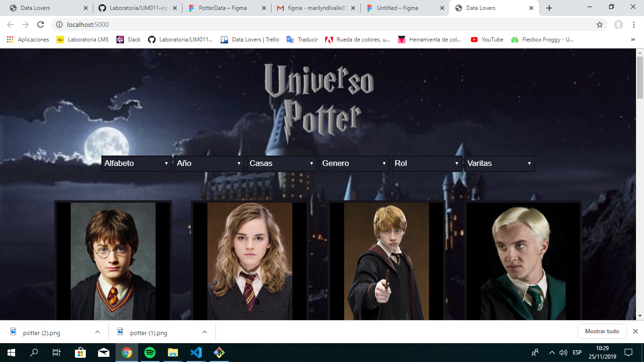This screenshot has width=644, height=362.
Task: Open the Windows notification center
Action: coord(628,353)
